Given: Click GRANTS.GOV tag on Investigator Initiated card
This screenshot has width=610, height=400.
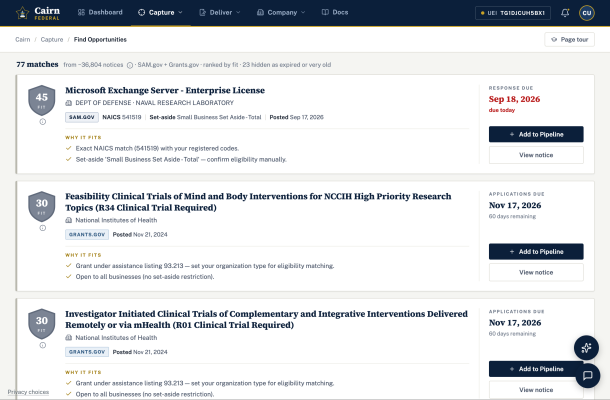Looking at the screenshot, I should pyautogui.click(x=87, y=352).
